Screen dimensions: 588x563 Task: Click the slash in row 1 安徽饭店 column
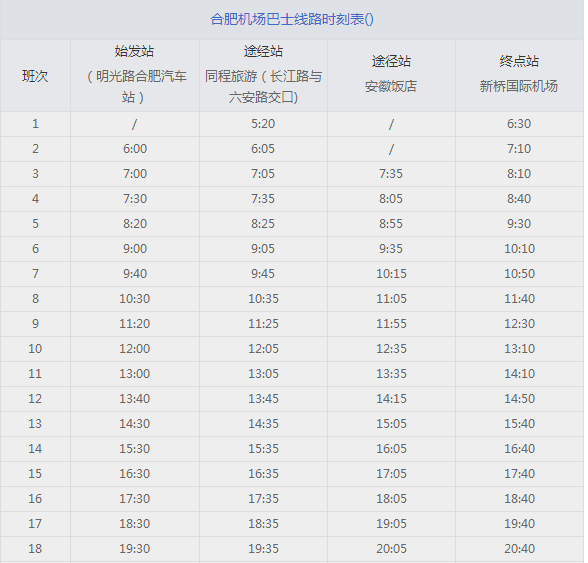click(x=391, y=124)
